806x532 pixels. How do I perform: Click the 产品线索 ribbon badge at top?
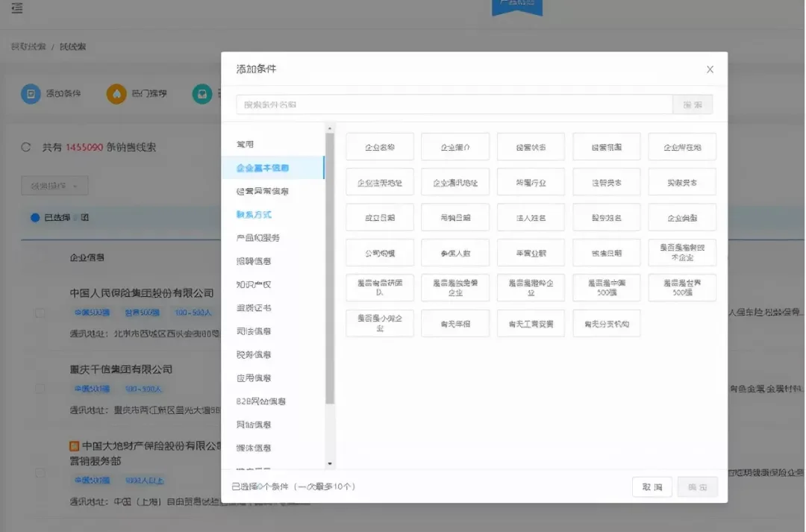click(517, 7)
